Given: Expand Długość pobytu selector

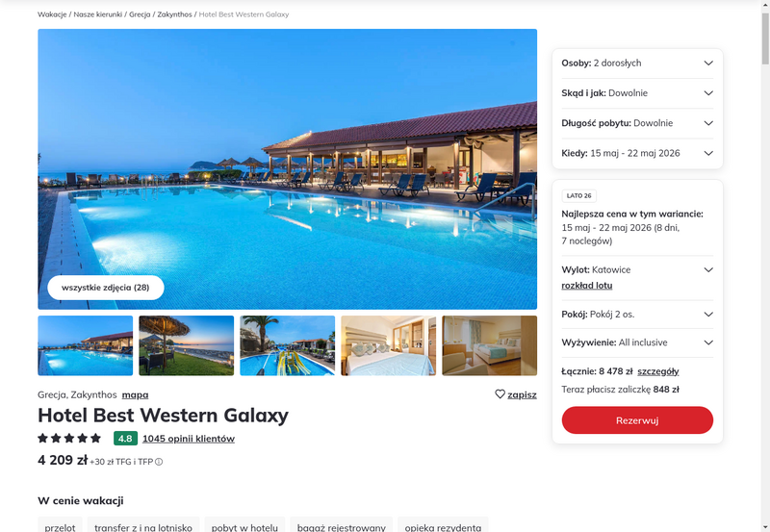Looking at the screenshot, I should (x=637, y=123).
